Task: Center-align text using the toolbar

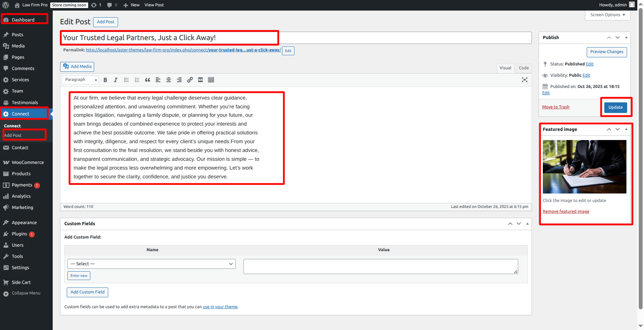Action: [169, 80]
